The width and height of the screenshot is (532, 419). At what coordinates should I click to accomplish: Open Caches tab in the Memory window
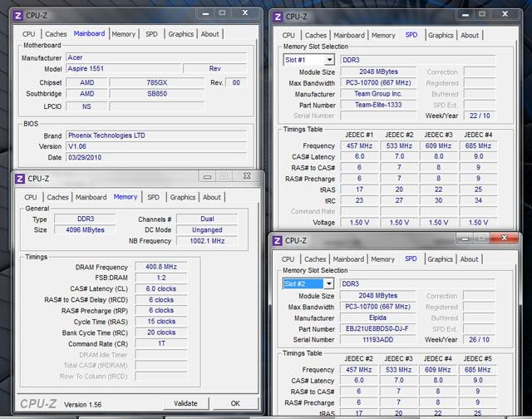57,197
